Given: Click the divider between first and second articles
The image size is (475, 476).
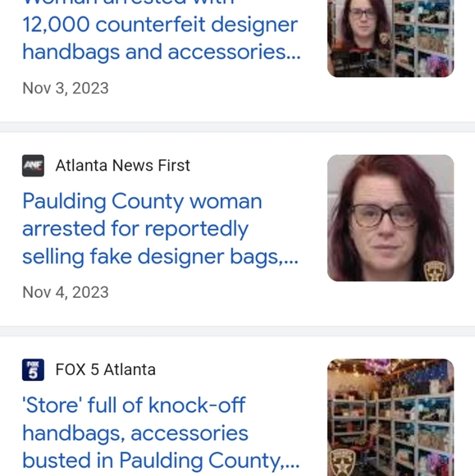Looking at the screenshot, I should (x=237, y=127).
